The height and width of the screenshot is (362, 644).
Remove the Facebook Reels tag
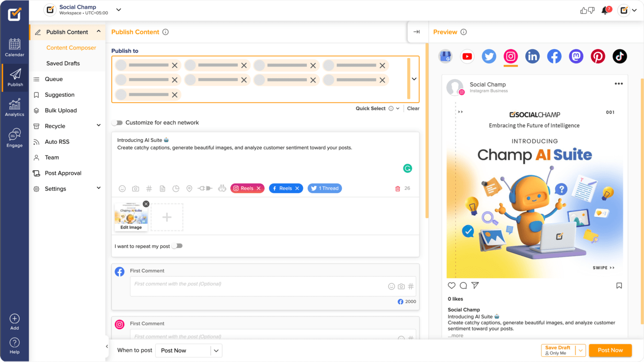click(x=297, y=189)
